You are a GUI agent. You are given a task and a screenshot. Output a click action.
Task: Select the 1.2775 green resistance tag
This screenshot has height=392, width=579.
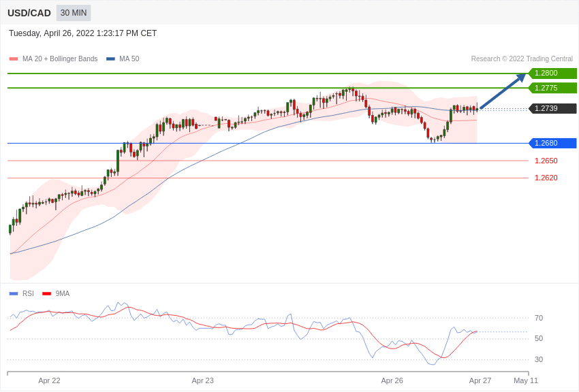552,88
